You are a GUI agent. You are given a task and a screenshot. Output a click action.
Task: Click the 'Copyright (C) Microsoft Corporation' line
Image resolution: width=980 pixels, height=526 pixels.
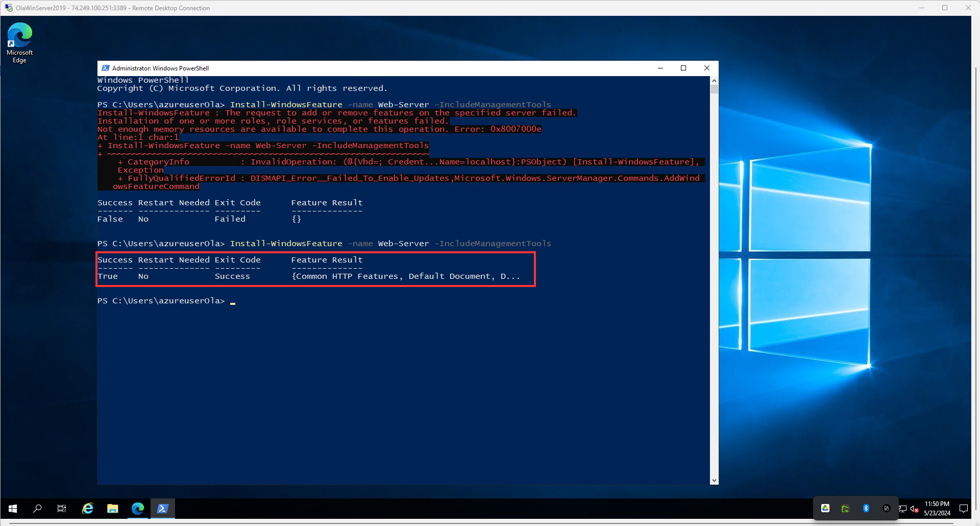click(x=242, y=88)
